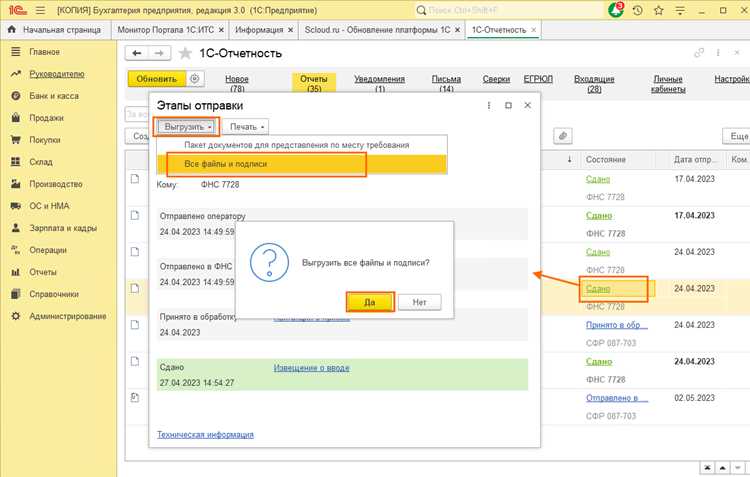Decline export by clicking Нет
Image resolution: width=750 pixels, height=477 pixels.
pos(419,302)
